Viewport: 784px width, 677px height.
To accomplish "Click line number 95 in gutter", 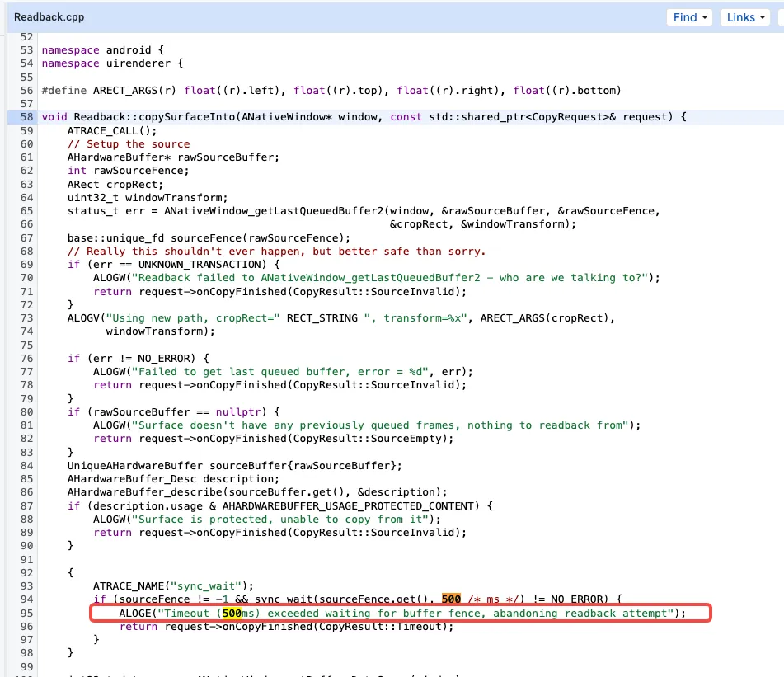I will [x=26, y=614].
